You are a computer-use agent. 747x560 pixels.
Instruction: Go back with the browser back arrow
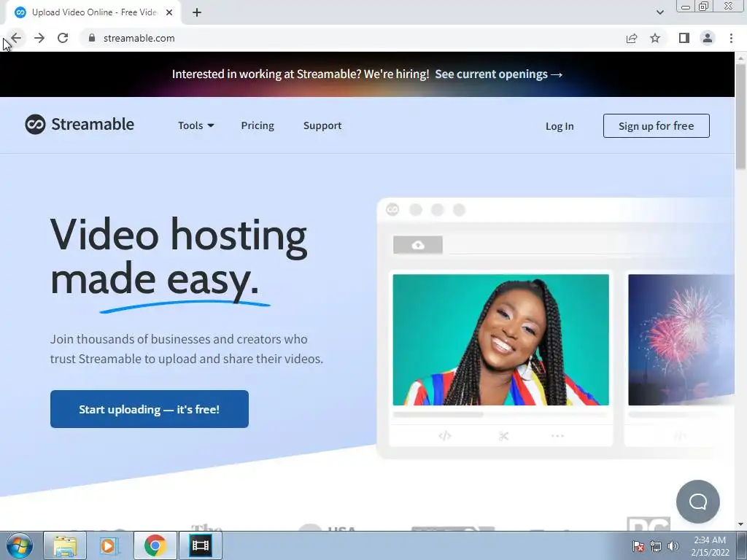[16, 38]
